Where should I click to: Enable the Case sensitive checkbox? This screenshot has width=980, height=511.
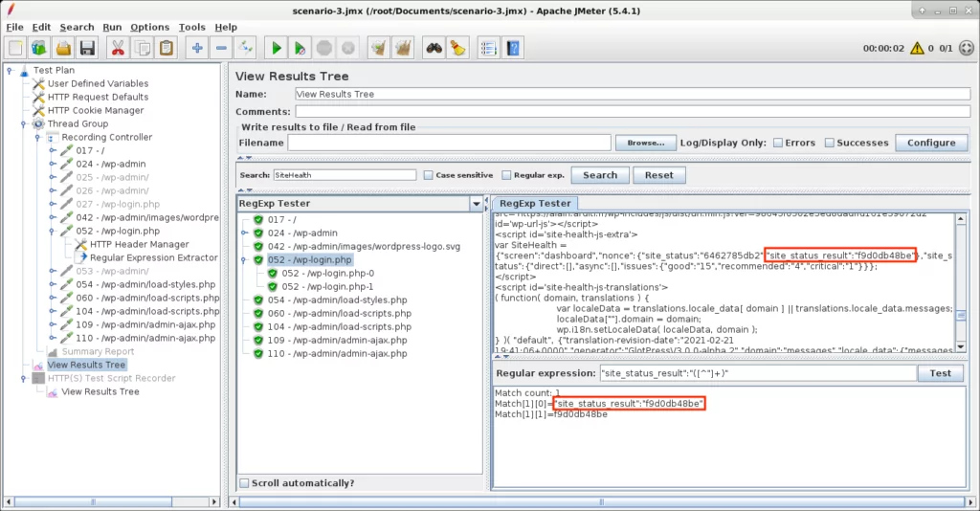429,175
